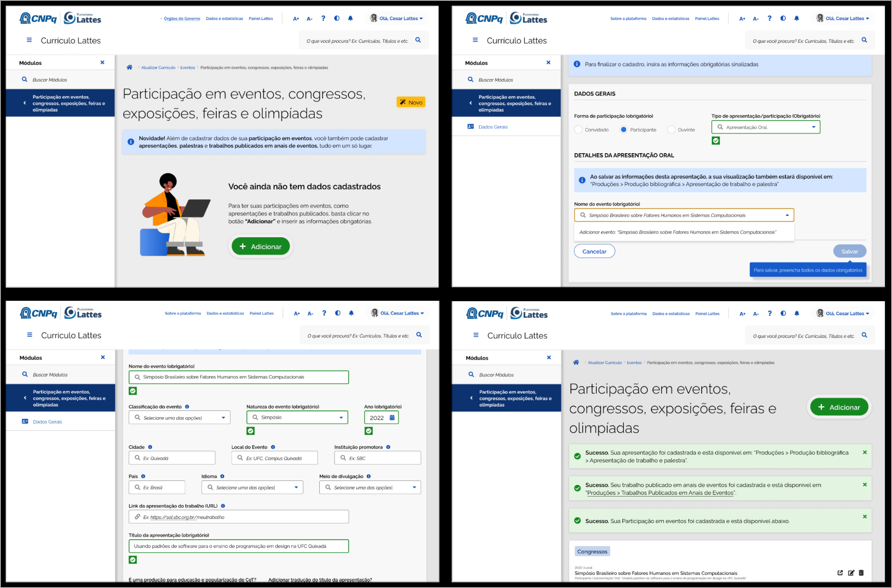
Task: Click the home breadcrumb icon above Novo badge
Action: pos(129,67)
